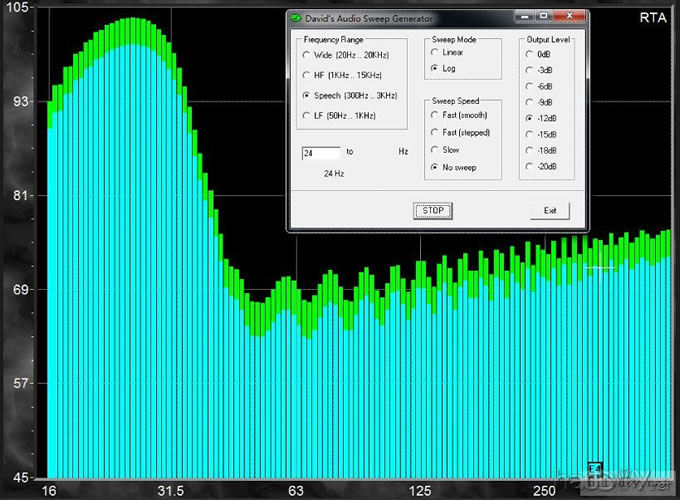Select the No sweep option
This screenshot has height=500, width=680.
coord(434,167)
